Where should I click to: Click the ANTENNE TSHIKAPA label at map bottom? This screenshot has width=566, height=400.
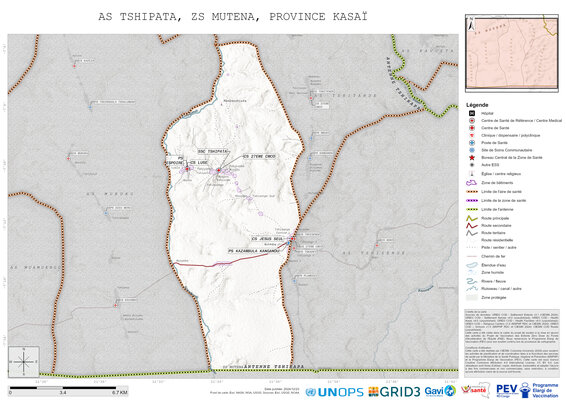pyautogui.click(x=274, y=367)
